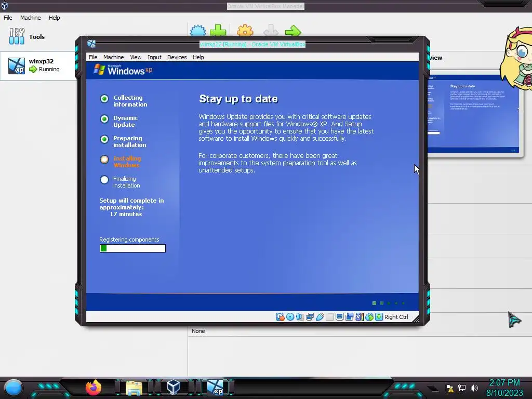This screenshot has width=532, height=399.
Task: Click the green Show arrow icon
Action: [293, 31]
